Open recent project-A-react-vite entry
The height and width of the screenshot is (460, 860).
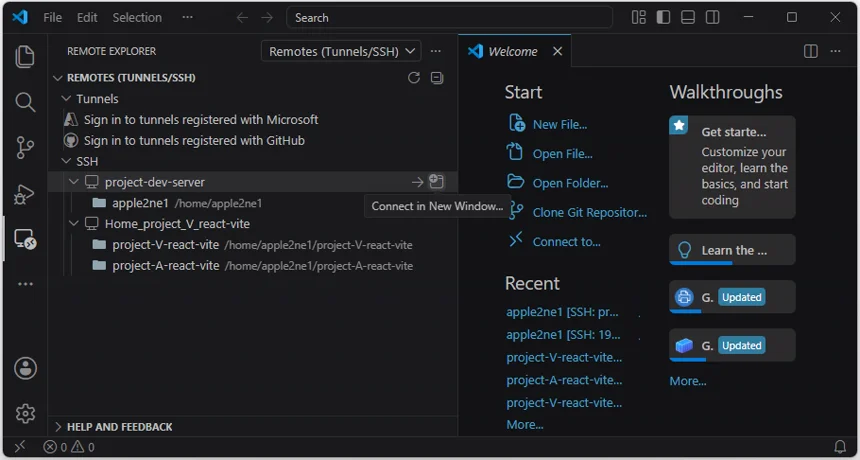[x=564, y=380]
